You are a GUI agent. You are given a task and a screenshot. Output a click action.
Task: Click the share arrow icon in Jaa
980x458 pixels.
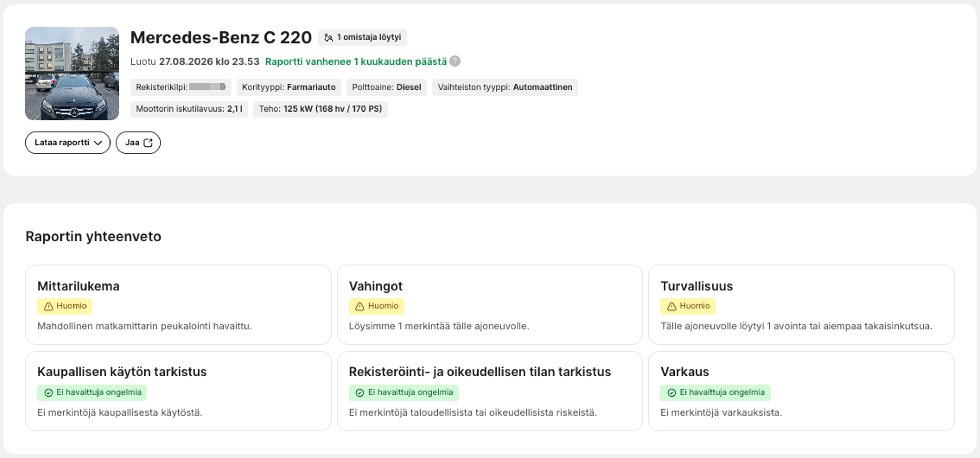(148, 143)
